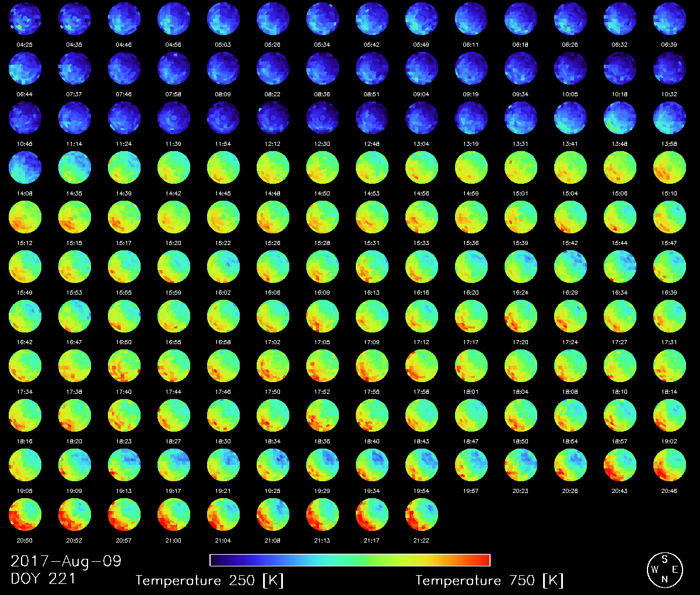The image size is (700, 595).
Task: Click the disk thumbnail for 17:05
Action: [x=323, y=316]
